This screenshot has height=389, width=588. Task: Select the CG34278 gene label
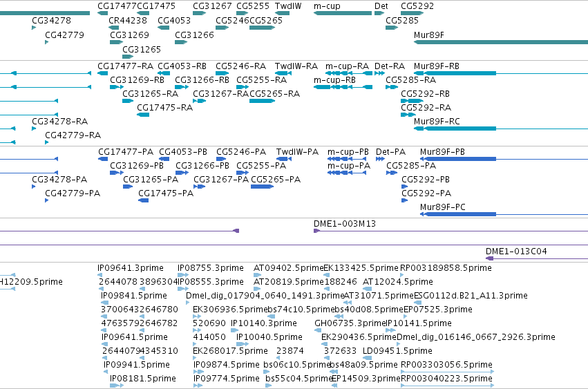click(51, 20)
